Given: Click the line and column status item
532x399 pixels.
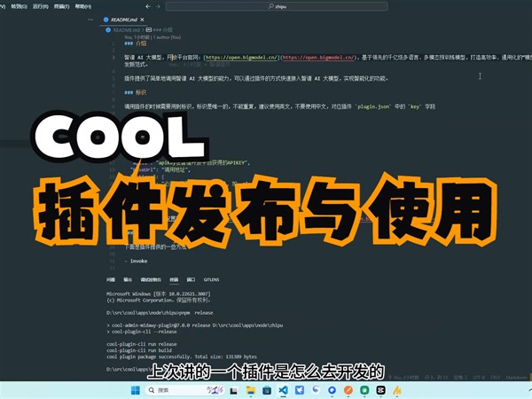Looking at the screenshot, I should click(436, 378).
